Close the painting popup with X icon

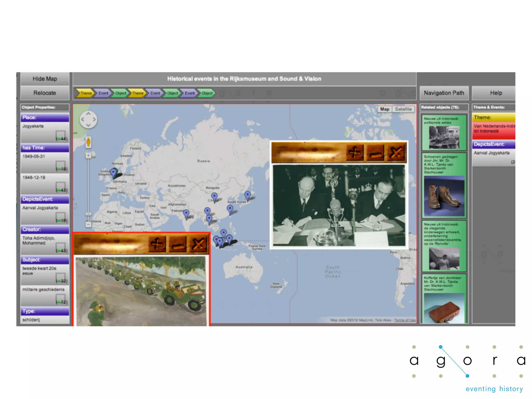pos(198,244)
